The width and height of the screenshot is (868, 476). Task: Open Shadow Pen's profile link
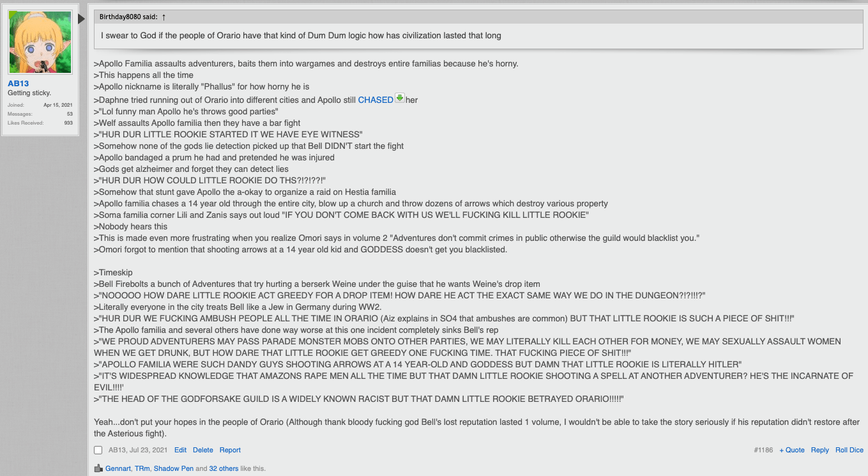173,468
